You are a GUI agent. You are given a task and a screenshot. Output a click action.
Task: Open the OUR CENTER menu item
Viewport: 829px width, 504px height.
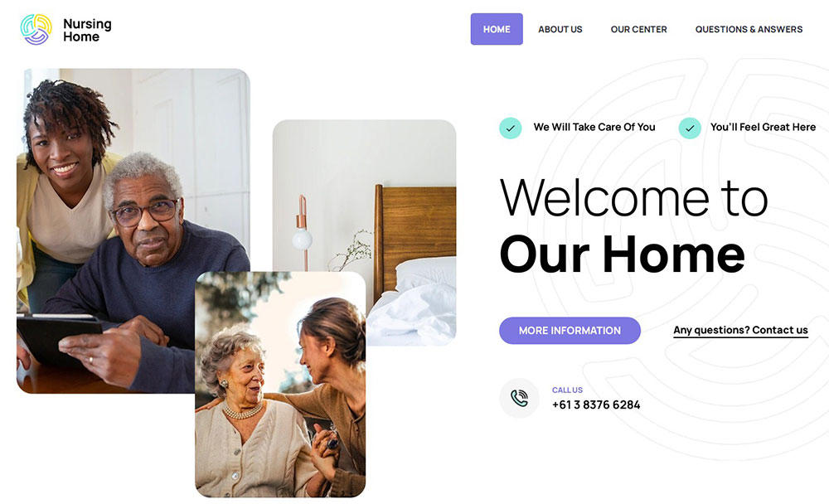pyautogui.click(x=638, y=30)
